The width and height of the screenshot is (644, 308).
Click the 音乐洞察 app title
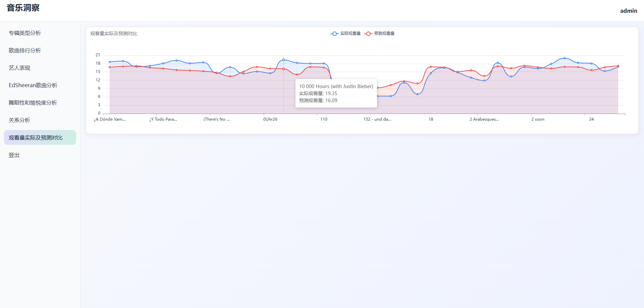coord(23,8)
